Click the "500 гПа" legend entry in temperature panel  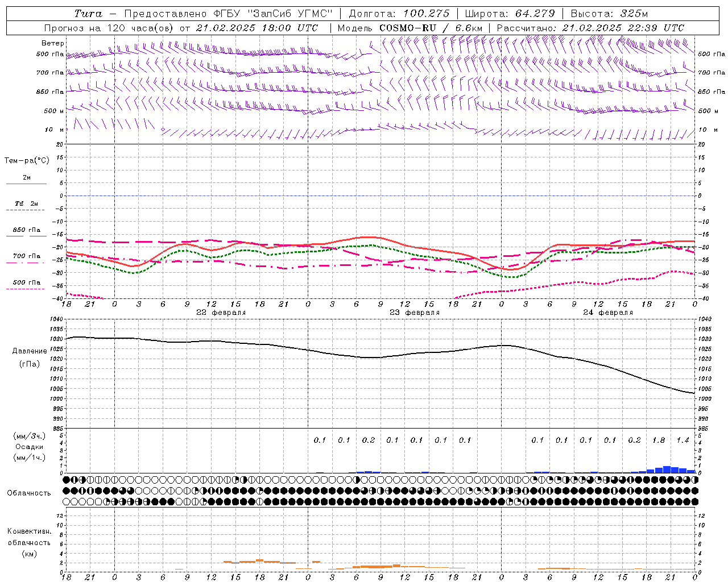point(27,282)
